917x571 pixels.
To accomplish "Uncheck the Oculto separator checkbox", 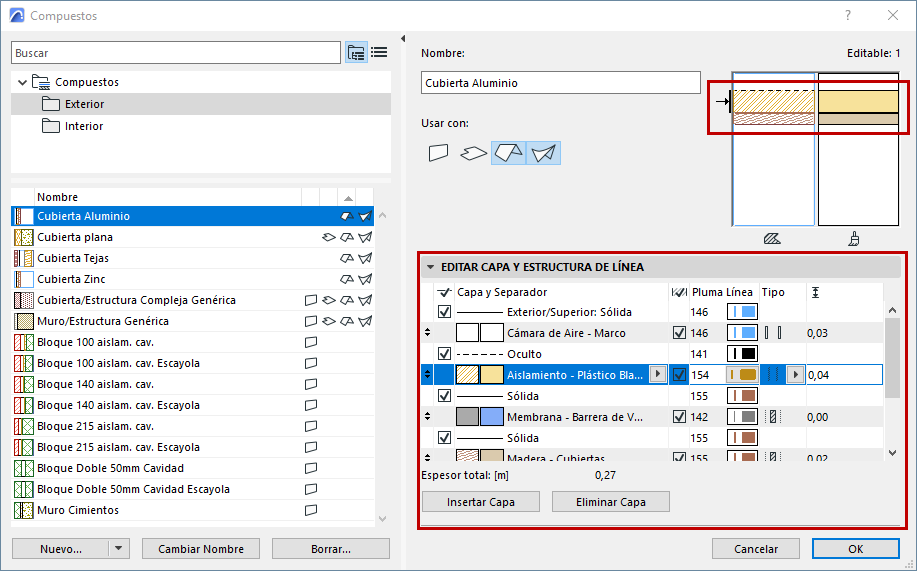I will click(444, 354).
